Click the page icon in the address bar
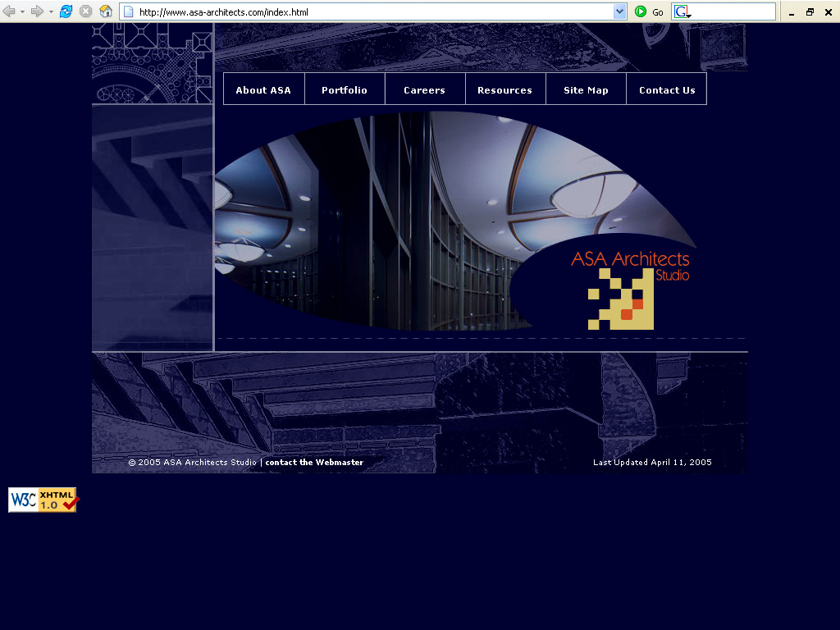The image size is (840, 630). click(x=129, y=11)
